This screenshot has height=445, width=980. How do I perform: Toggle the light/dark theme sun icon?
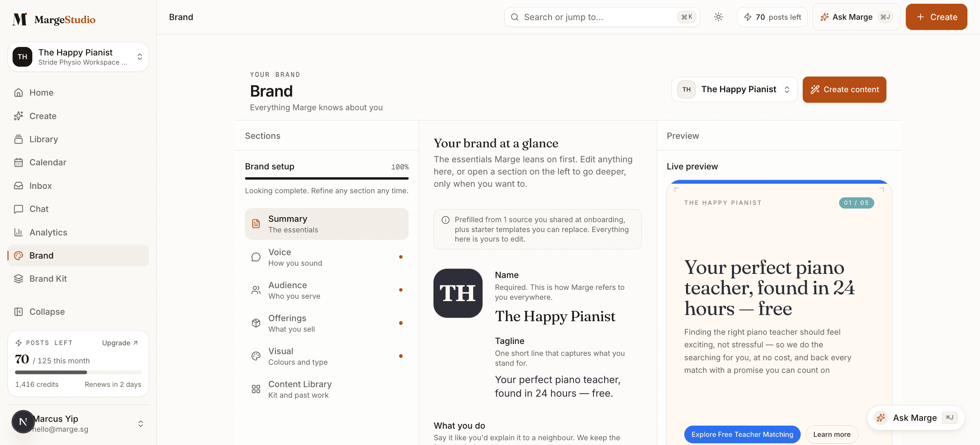(x=718, y=17)
